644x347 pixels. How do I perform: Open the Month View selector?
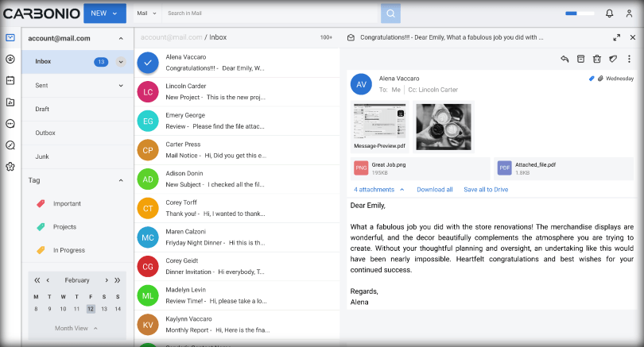(76, 328)
